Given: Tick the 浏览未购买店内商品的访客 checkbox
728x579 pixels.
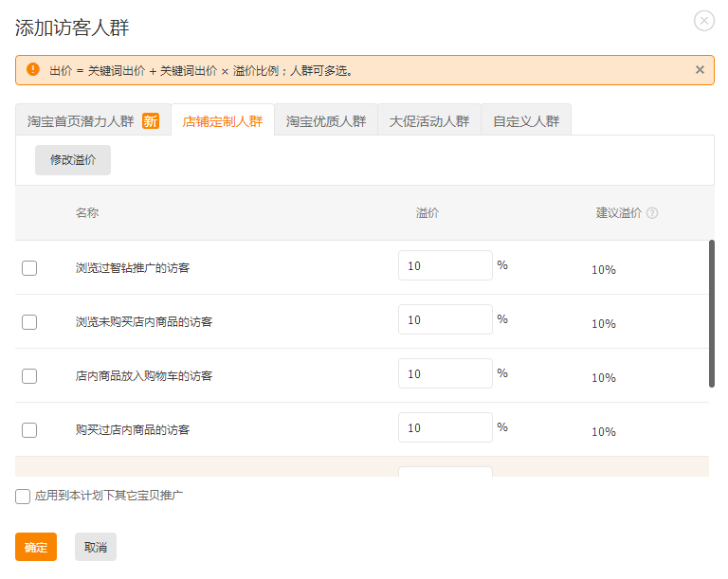Looking at the screenshot, I should point(29,322).
